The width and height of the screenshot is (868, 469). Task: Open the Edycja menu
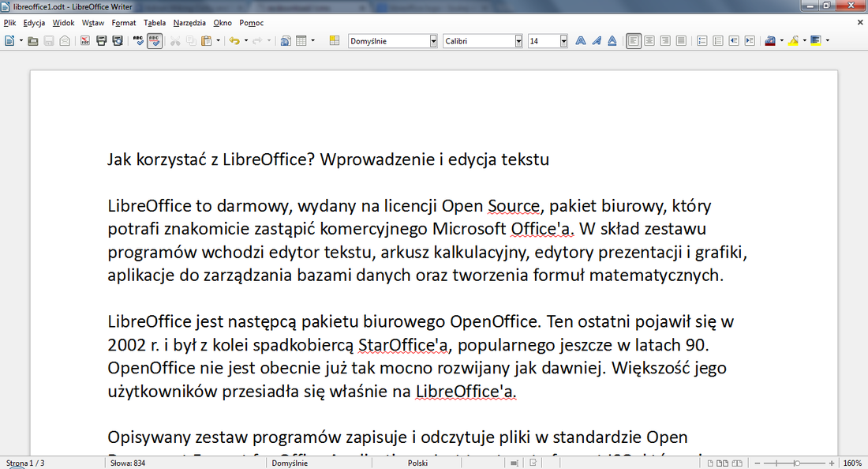34,23
